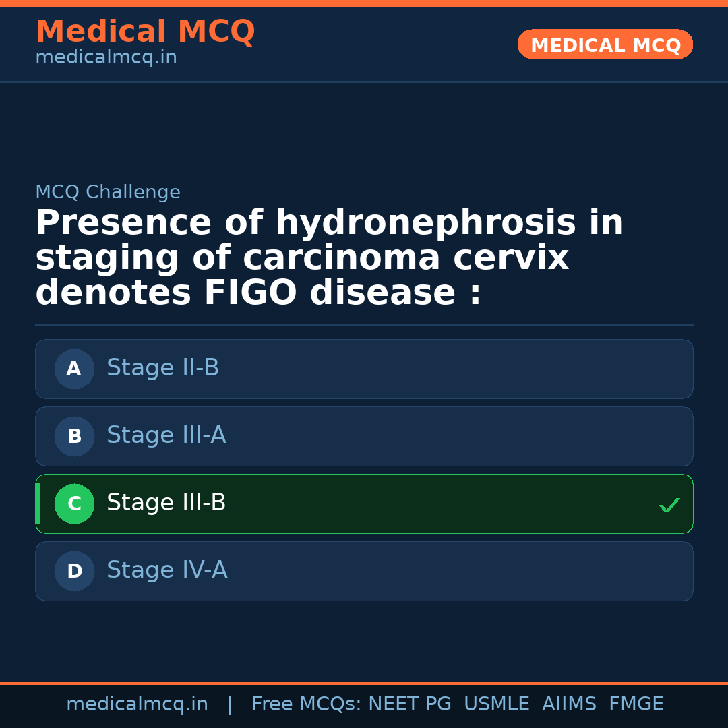728x728 pixels.
Task: Open the medicalmcq.in link under the header title
Action: (x=106, y=57)
